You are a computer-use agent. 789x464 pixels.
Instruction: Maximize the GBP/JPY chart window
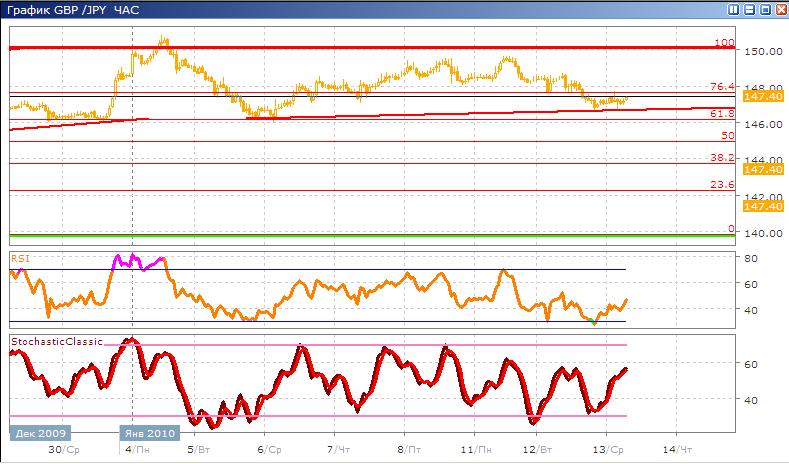[x=764, y=9]
